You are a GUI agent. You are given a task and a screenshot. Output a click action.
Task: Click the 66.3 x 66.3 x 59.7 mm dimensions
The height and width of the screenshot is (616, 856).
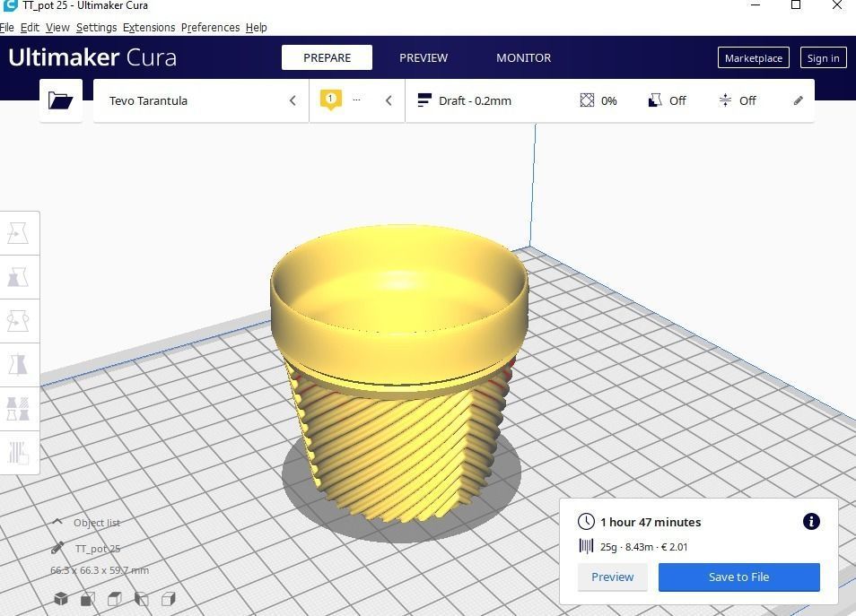click(x=100, y=570)
